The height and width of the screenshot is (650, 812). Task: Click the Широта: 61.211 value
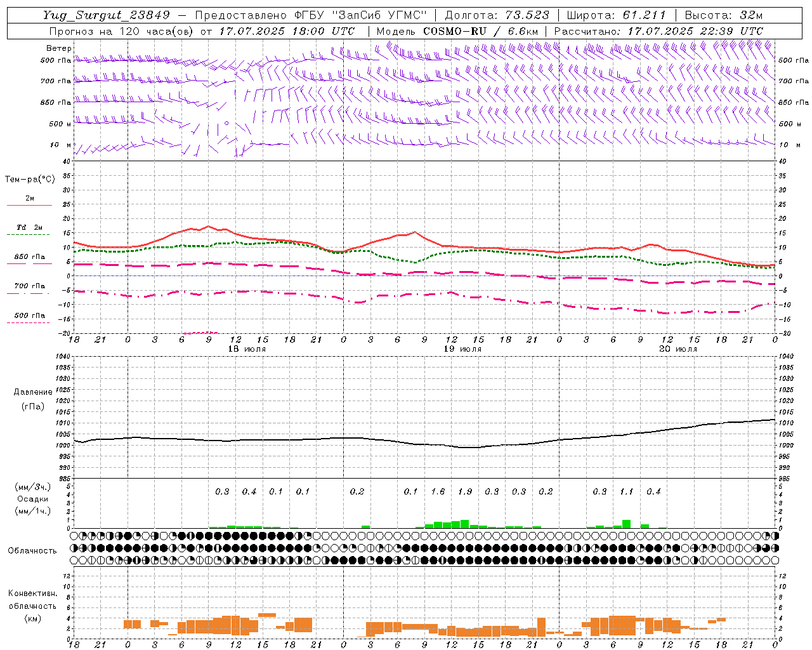click(x=616, y=15)
